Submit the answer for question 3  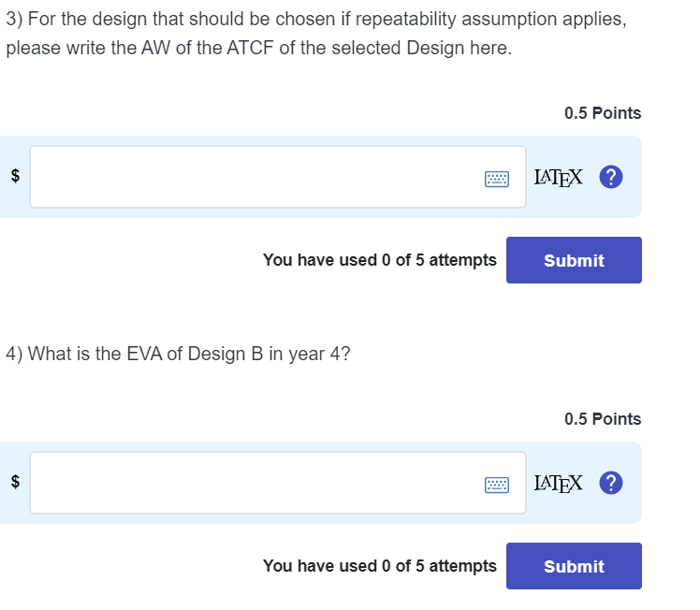(574, 260)
